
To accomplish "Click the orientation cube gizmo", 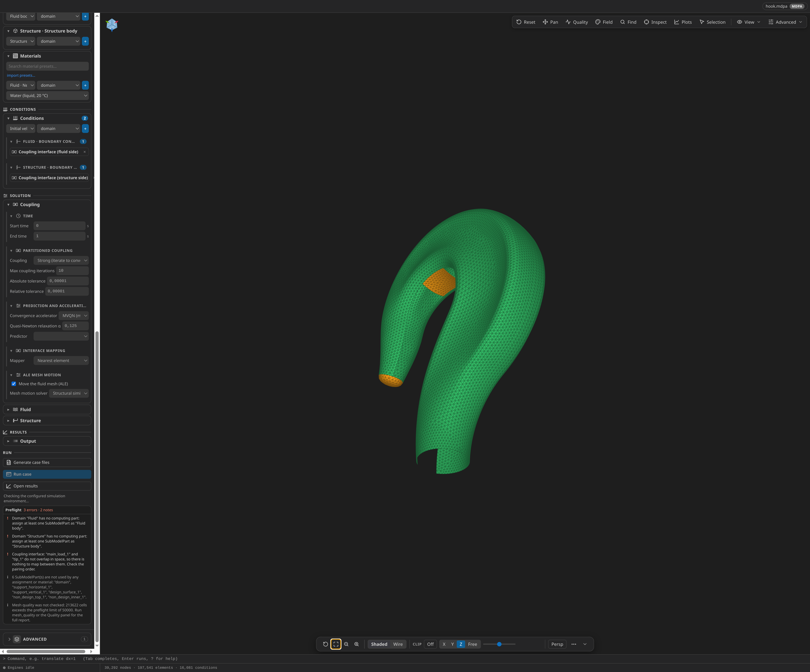I will [x=112, y=25].
